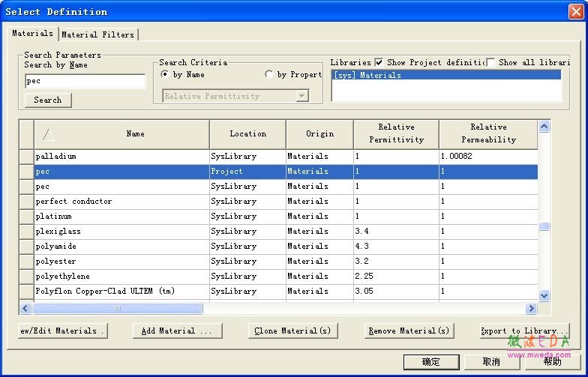Click the Search by Name input field
The width and height of the screenshot is (588, 377).
[85, 81]
